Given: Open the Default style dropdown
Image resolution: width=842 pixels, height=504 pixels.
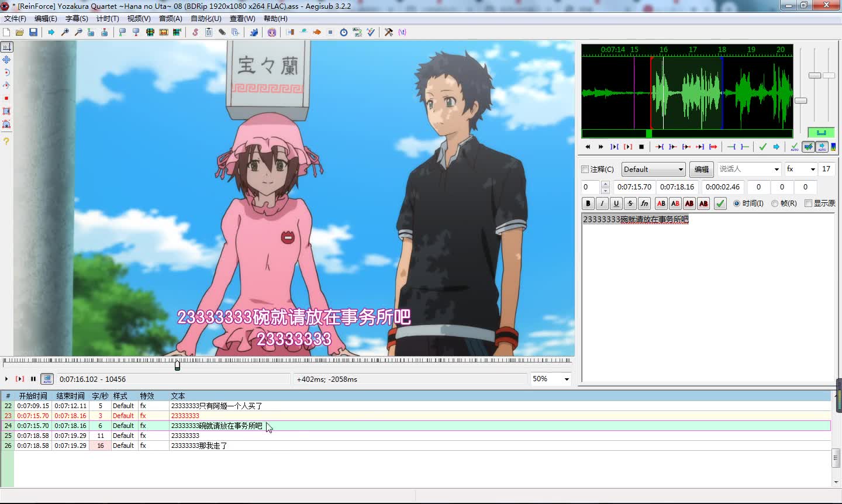Looking at the screenshot, I should coord(653,169).
